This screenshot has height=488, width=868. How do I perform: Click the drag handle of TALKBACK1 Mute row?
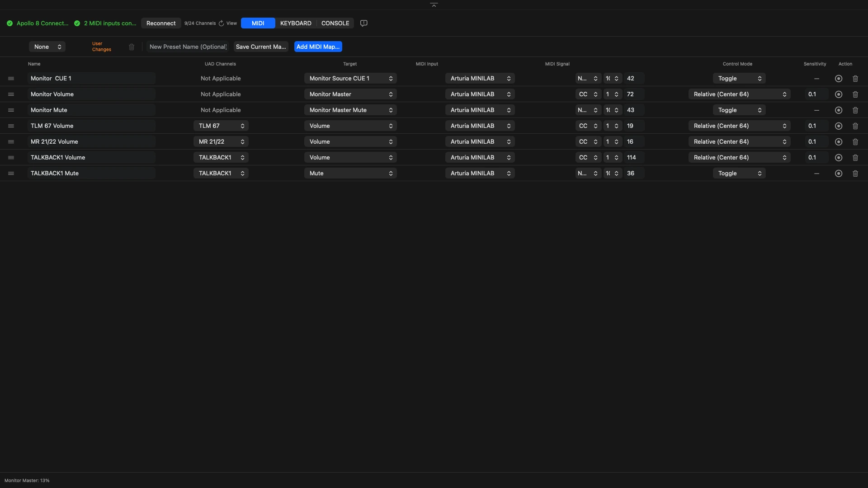point(11,174)
